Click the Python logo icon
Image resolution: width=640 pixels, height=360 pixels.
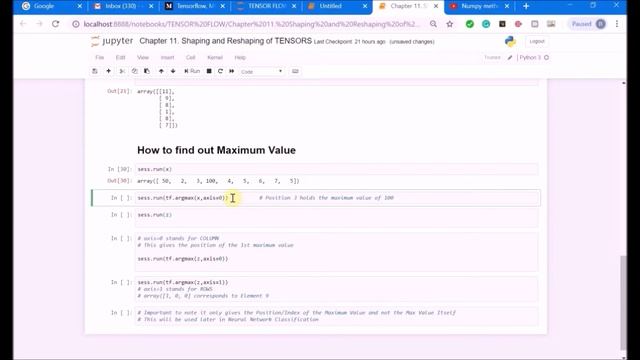click(510, 41)
